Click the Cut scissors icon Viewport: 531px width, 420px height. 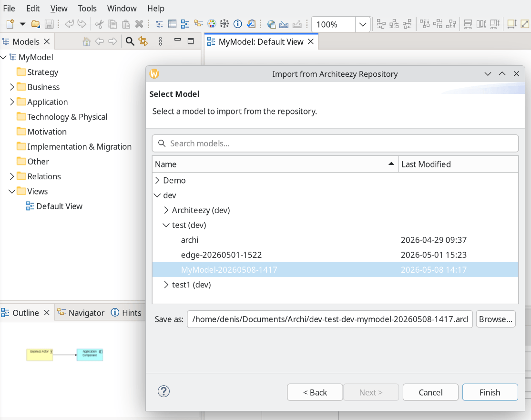(99, 24)
